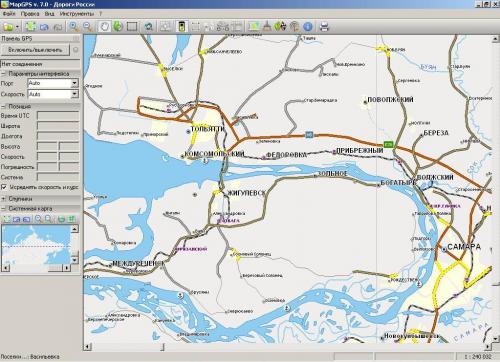
Task: Click blue previous view toolbar icon
Action: [x=44, y=27]
